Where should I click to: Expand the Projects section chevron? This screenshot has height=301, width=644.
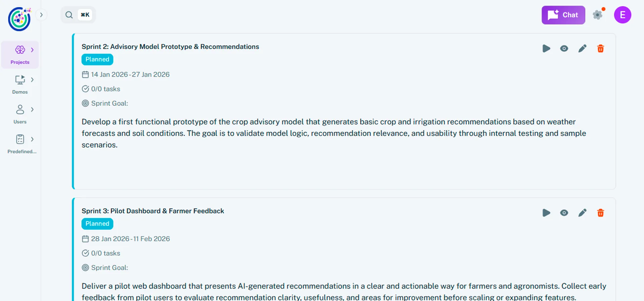point(32,50)
